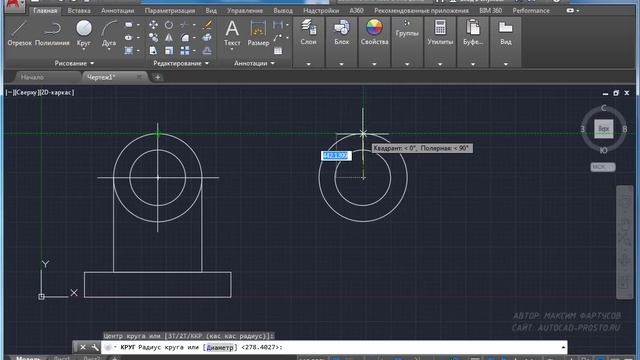Open the Array flyout arrow

pos(194,51)
